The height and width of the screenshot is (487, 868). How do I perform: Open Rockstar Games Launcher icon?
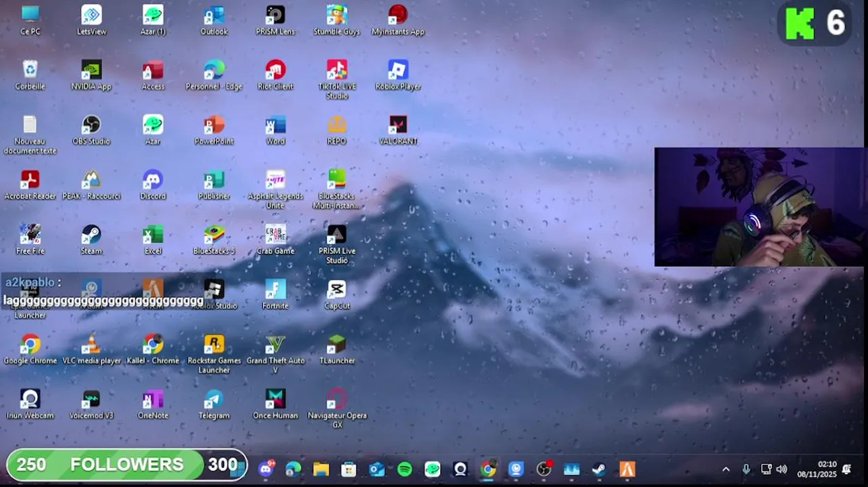click(x=214, y=353)
